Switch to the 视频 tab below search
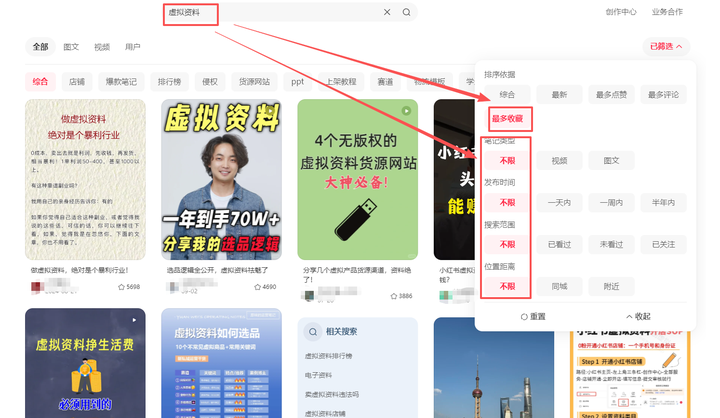The height and width of the screenshot is (418, 720). [x=102, y=47]
